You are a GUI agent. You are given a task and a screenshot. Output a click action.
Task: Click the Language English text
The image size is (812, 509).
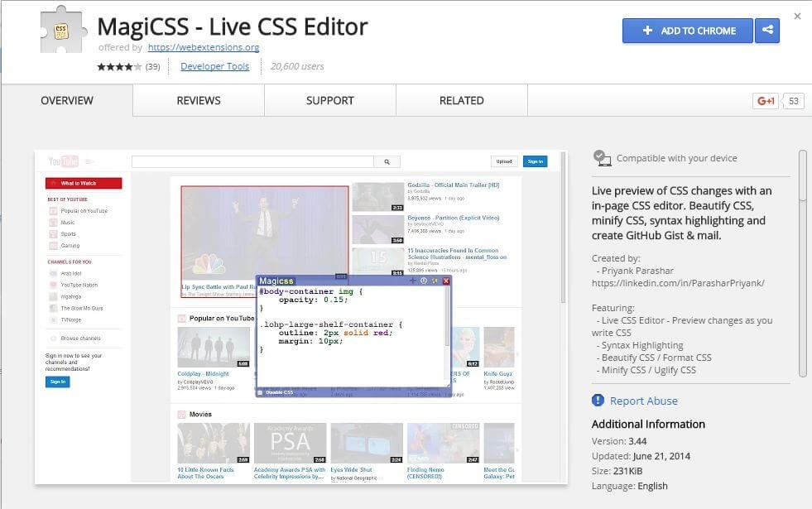click(x=629, y=486)
